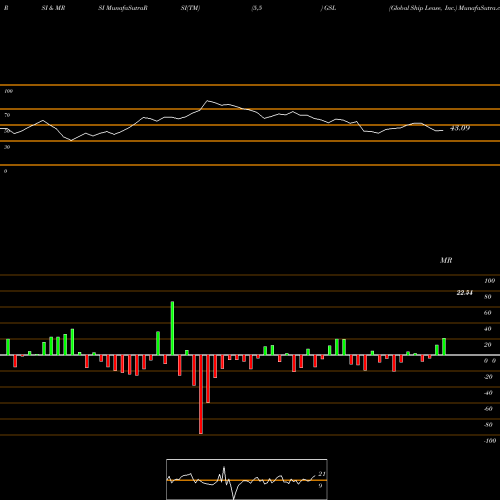The width and height of the screenshot is (500, 500).
Task: Click the RSI axis label 30
Action: pos(7,147)
